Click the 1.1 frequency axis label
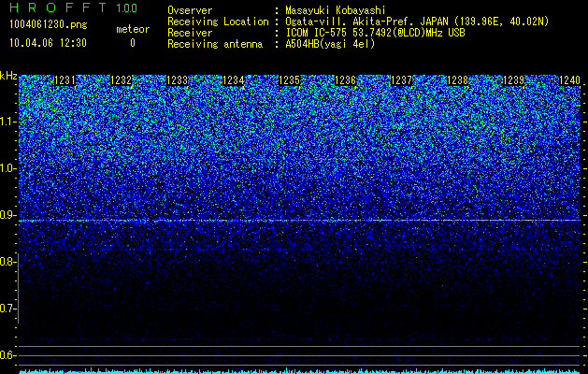The image size is (588, 374). [x=7, y=122]
